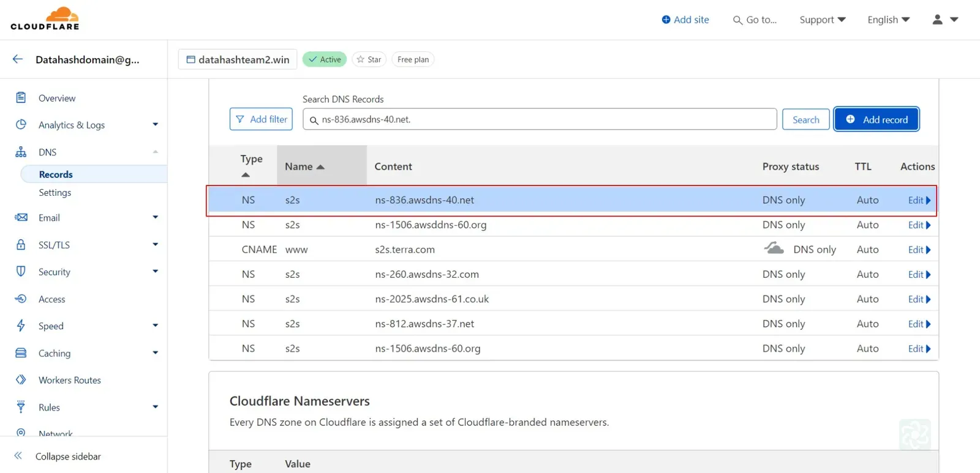Click the plus icon next to Add site
Viewport: 980px width, 473px height.
coord(666,20)
